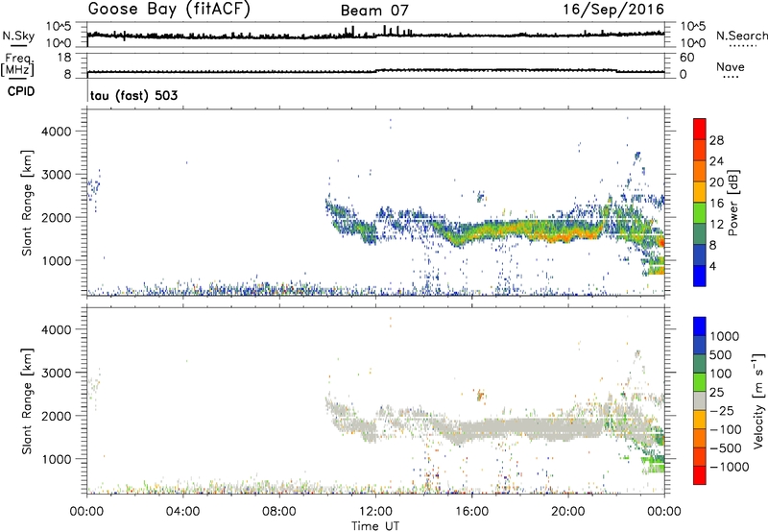Click the '08:00' time tick label

[279, 512]
